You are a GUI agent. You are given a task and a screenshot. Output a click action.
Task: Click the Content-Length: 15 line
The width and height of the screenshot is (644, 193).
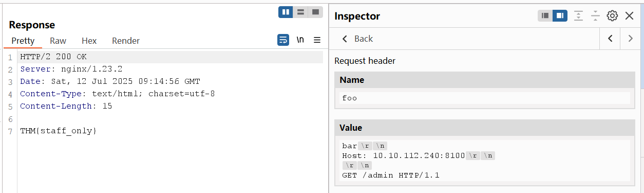(66, 106)
